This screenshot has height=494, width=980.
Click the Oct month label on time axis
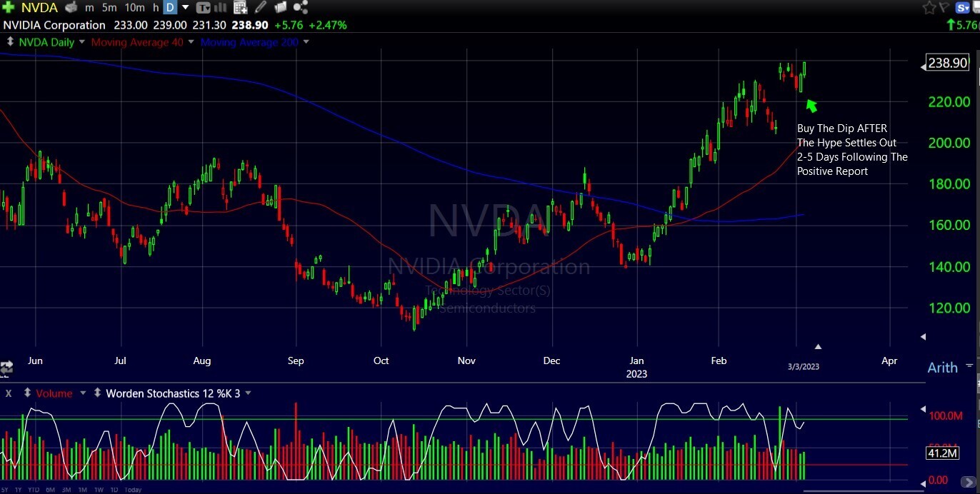click(x=381, y=361)
